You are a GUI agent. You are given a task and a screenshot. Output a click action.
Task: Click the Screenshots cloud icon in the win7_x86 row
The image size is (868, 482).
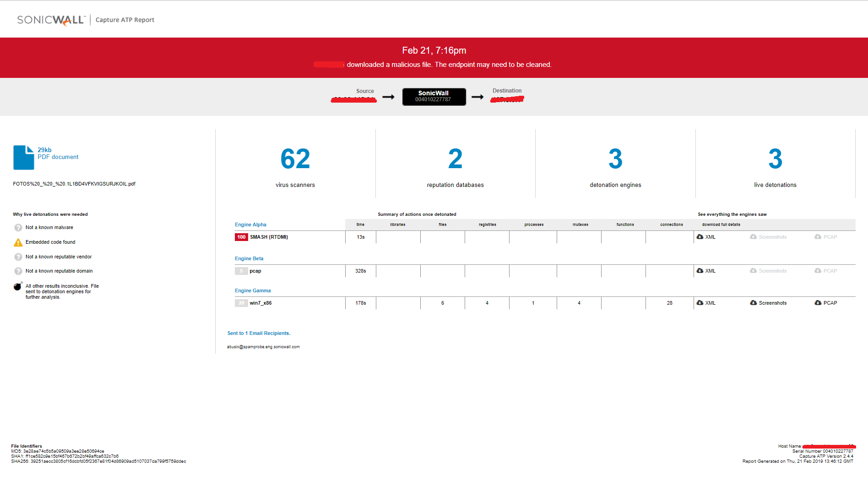click(x=753, y=303)
